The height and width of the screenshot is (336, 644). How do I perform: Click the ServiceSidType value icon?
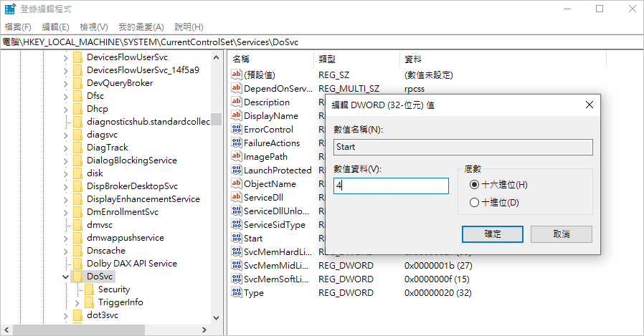(x=236, y=224)
